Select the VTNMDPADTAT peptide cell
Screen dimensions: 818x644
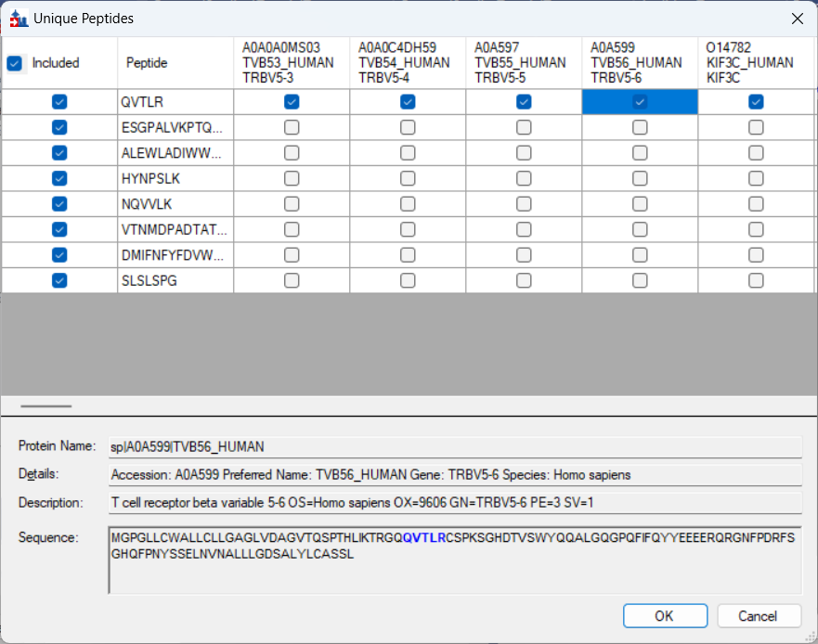tap(175, 229)
